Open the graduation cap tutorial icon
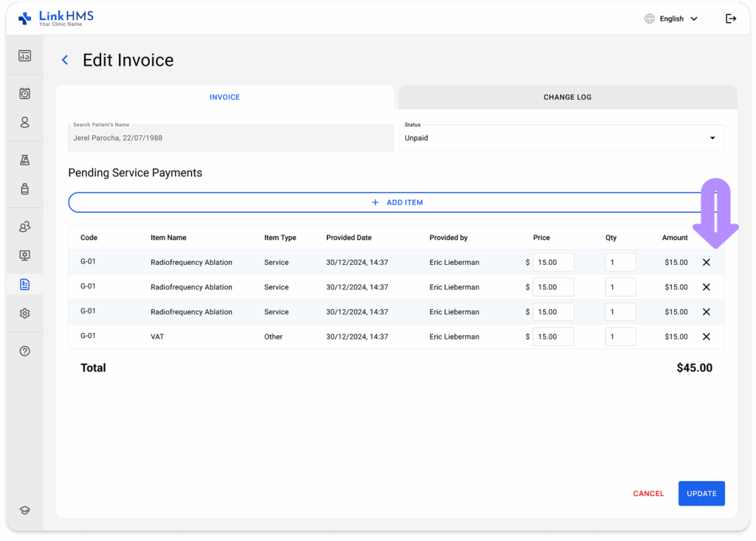 [24, 510]
